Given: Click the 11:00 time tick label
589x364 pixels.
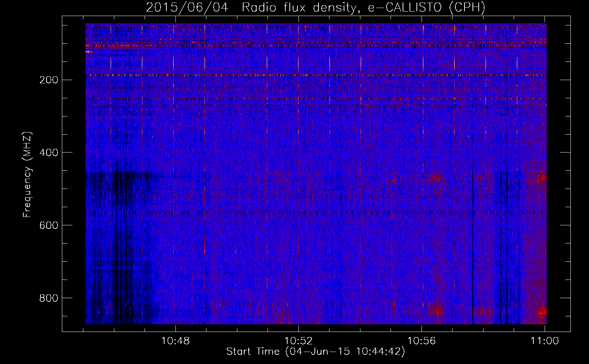Looking at the screenshot, I should coord(545,341).
